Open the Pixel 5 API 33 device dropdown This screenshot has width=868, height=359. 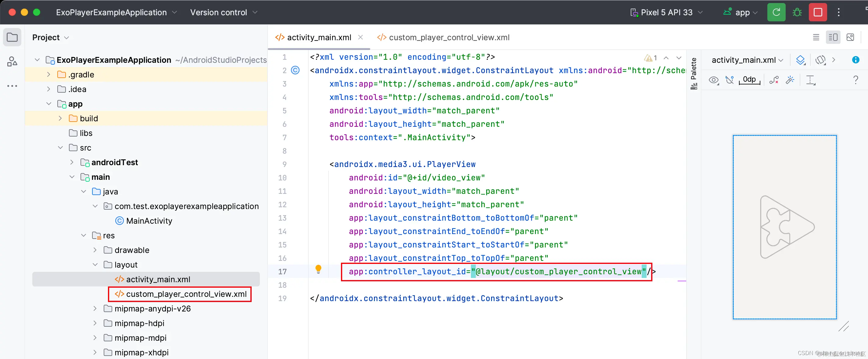pos(666,12)
